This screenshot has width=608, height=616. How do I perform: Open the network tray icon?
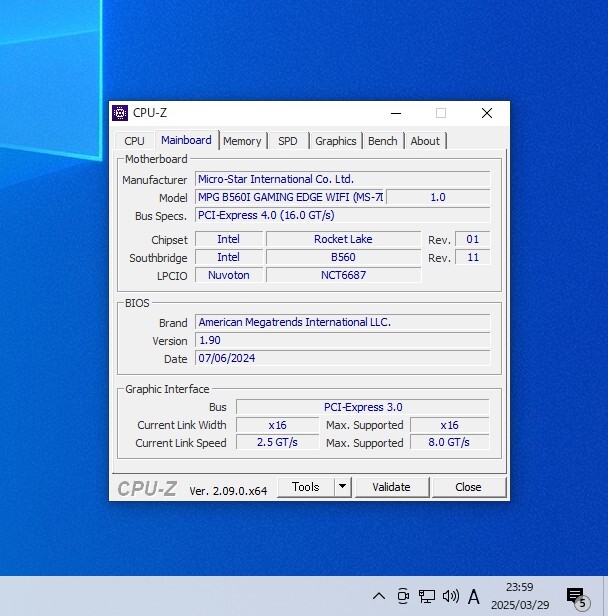(x=427, y=596)
